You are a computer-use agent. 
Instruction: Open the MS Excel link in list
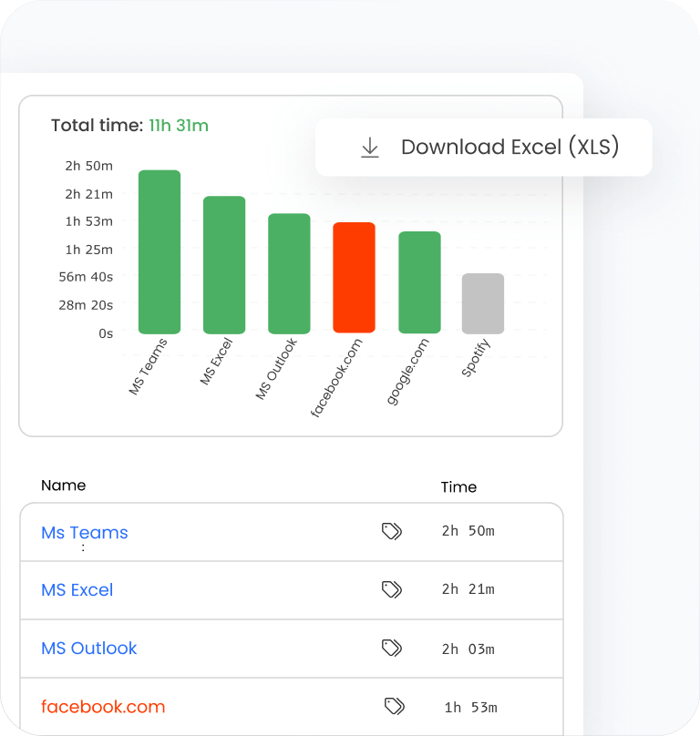tap(77, 590)
